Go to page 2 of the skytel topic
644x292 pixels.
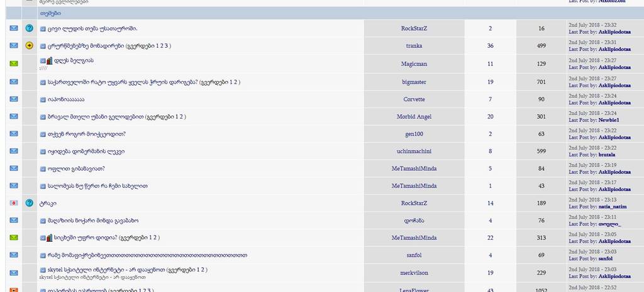(x=202, y=270)
